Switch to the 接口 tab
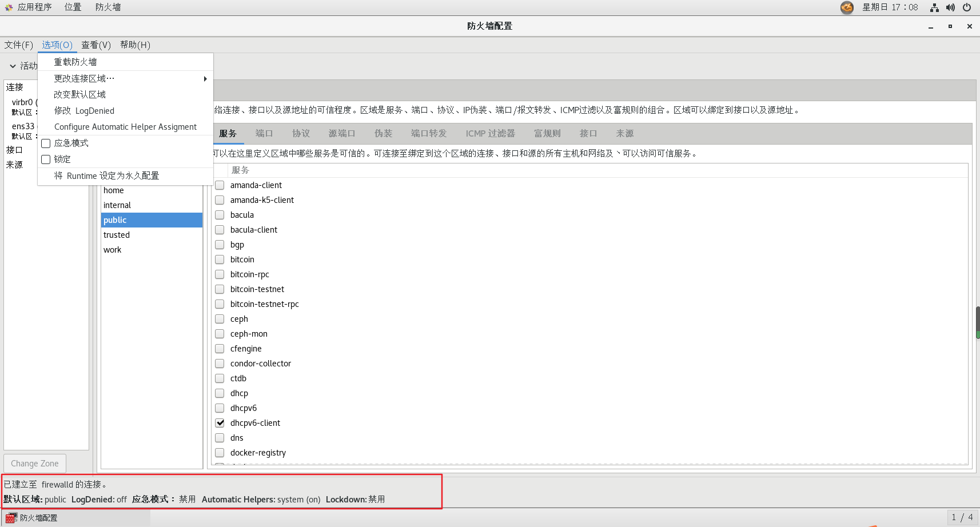The width and height of the screenshot is (980, 527). pyautogui.click(x=588, y=133)
